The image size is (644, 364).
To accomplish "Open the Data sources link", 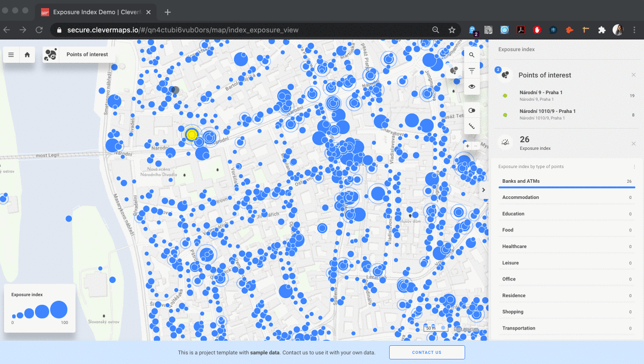I will (x=465, y=329).
